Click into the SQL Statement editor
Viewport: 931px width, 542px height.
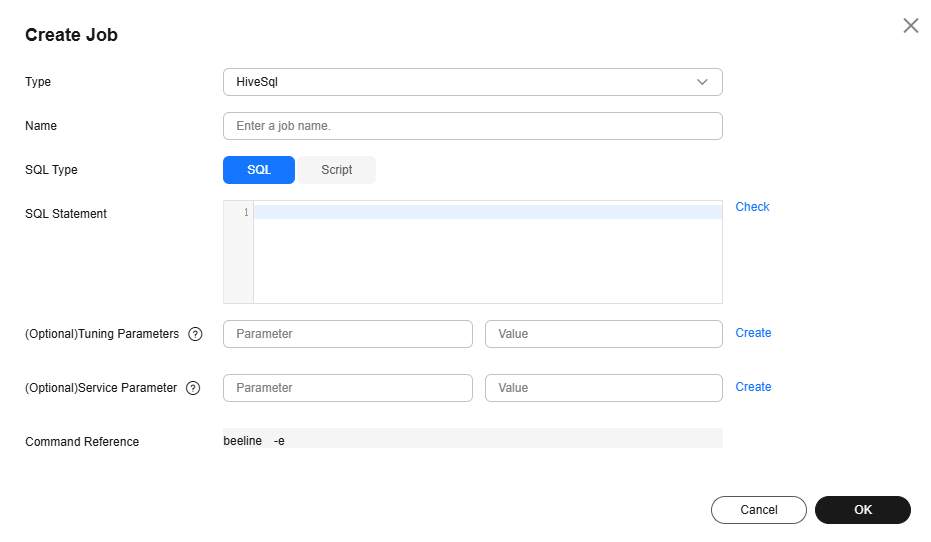pos(487,252)
